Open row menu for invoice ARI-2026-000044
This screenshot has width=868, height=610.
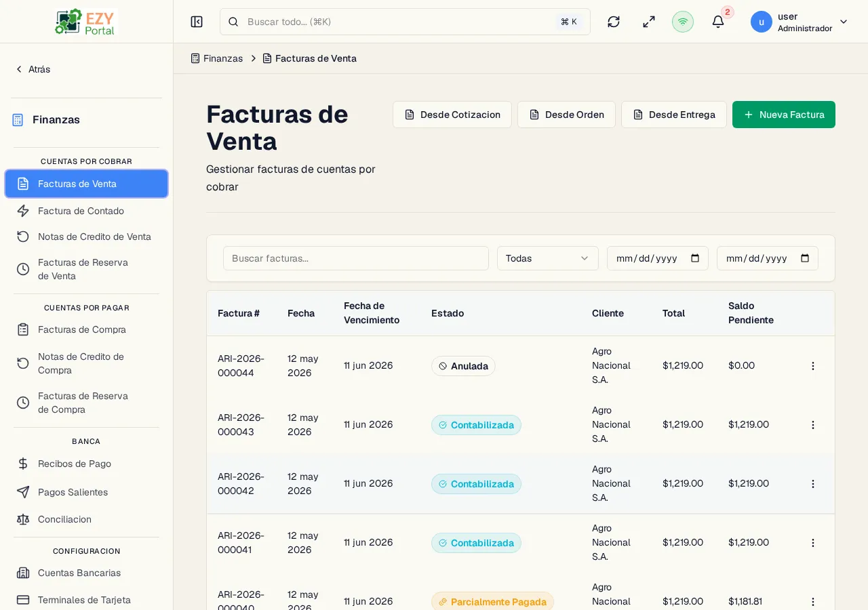coord(813,366)
